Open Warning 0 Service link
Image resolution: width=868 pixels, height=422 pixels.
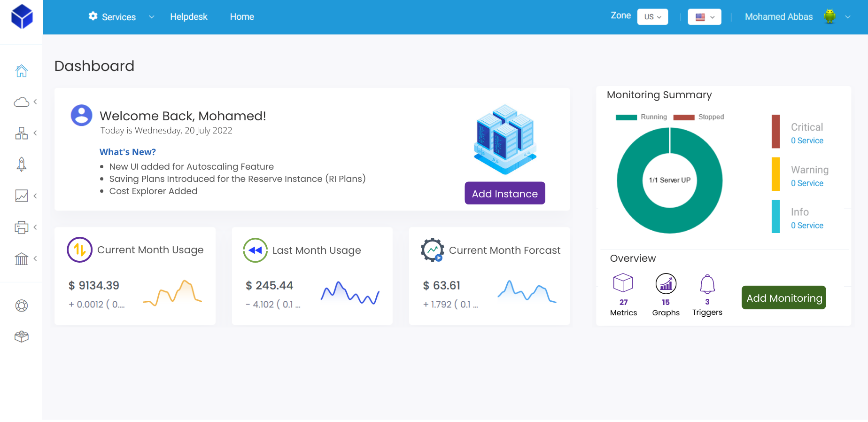[x=807, y=183]
